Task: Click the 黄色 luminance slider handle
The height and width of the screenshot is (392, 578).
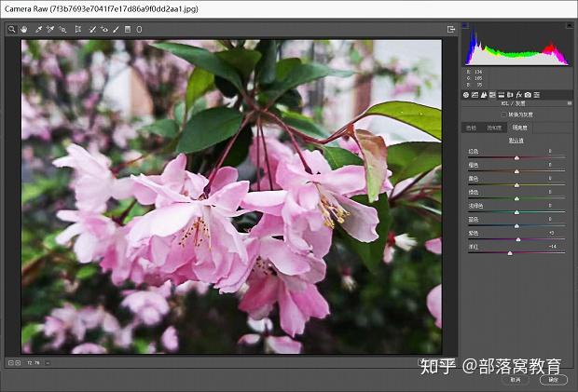Action: coord(516,185)
